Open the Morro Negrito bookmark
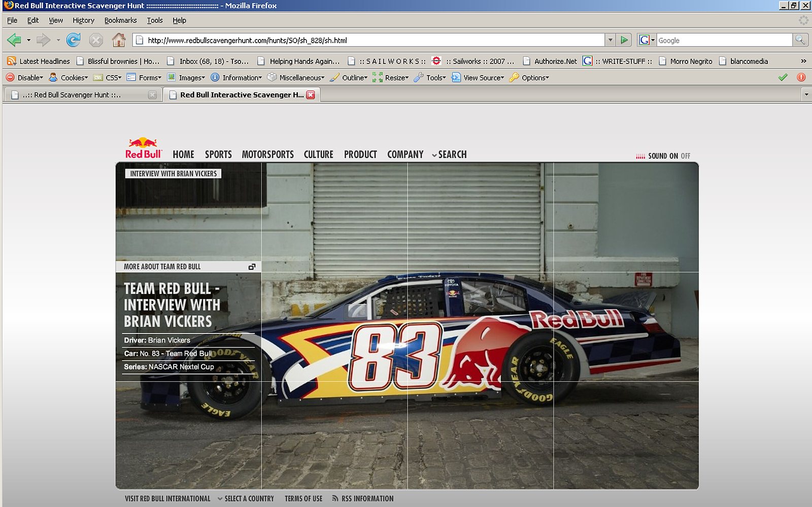Screen dimensions: 812x507 click(x=686, y=61)
